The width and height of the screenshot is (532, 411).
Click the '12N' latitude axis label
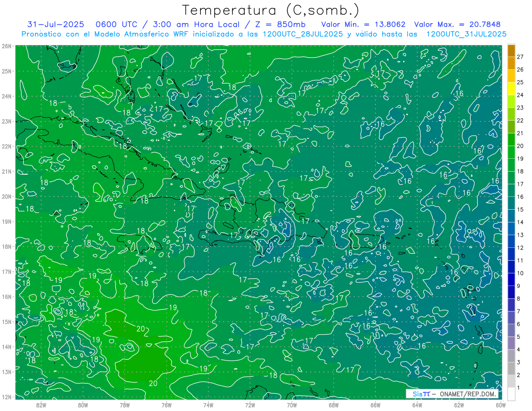[x=6, y=397]
